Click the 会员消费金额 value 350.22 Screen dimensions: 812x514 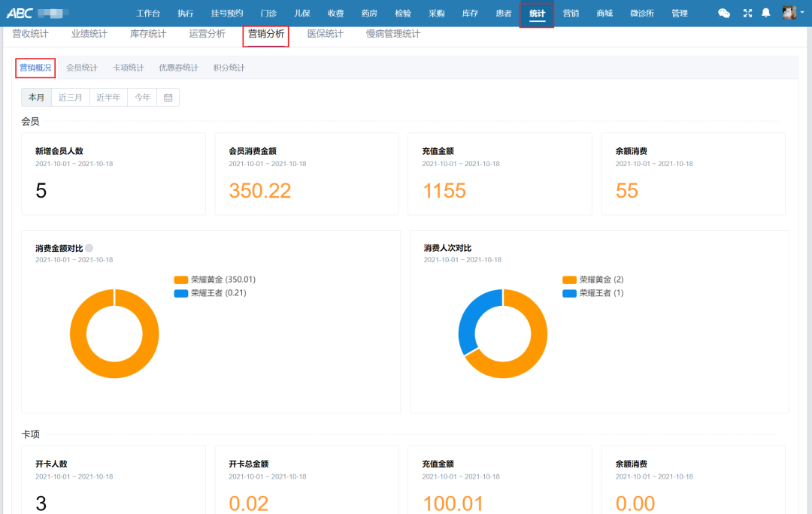click(260, 191)
